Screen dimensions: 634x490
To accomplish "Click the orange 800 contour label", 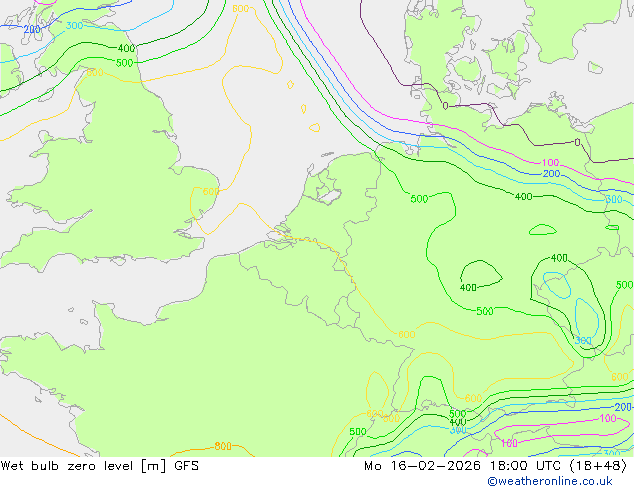I will tap(223, 446).
